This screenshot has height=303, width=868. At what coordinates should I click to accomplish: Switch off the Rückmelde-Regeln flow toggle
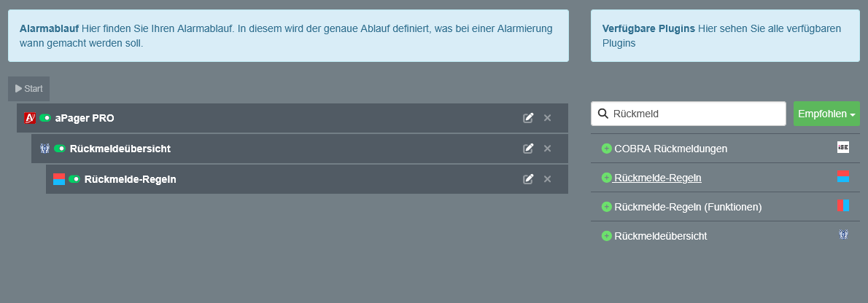pos(74,179)
